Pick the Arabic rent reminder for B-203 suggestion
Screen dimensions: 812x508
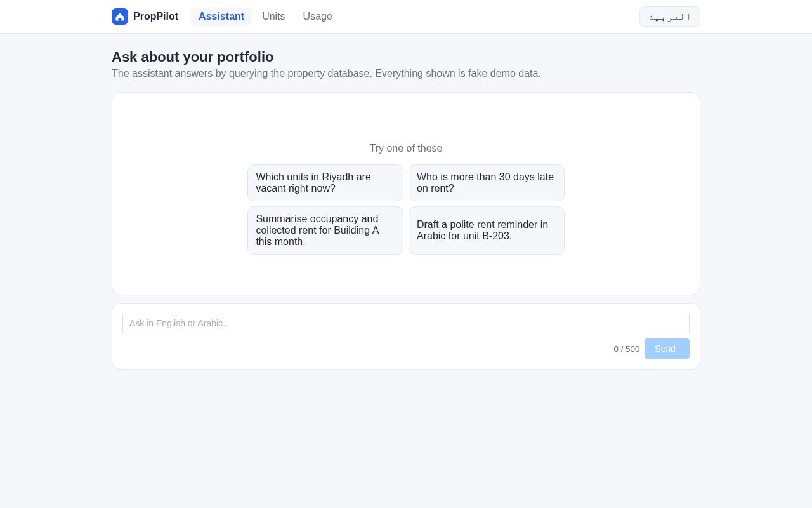click(x=487, y=231)
